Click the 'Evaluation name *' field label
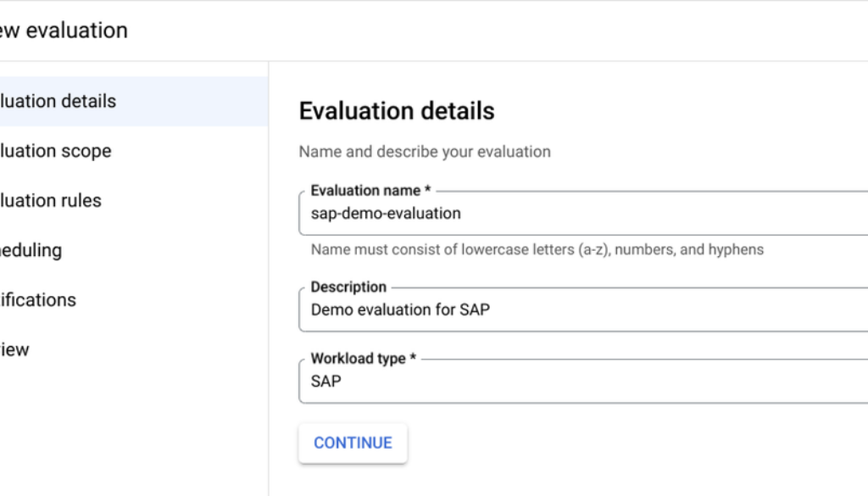 tap(370, 191)
